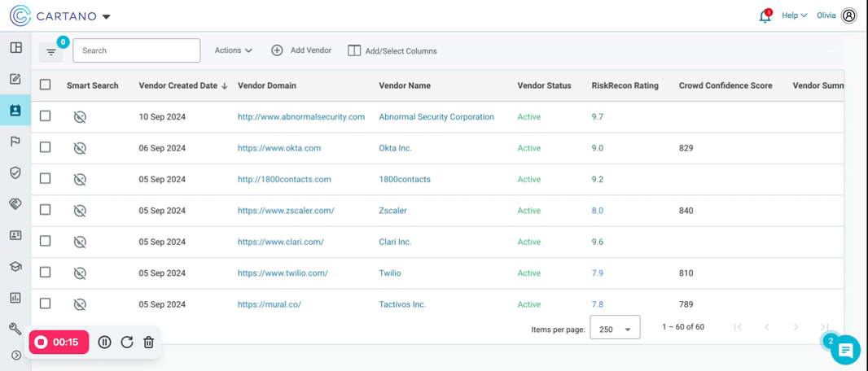Select the 1800contacts row checkbox
The image size is (868, 371).
click(x=46, y=179)
